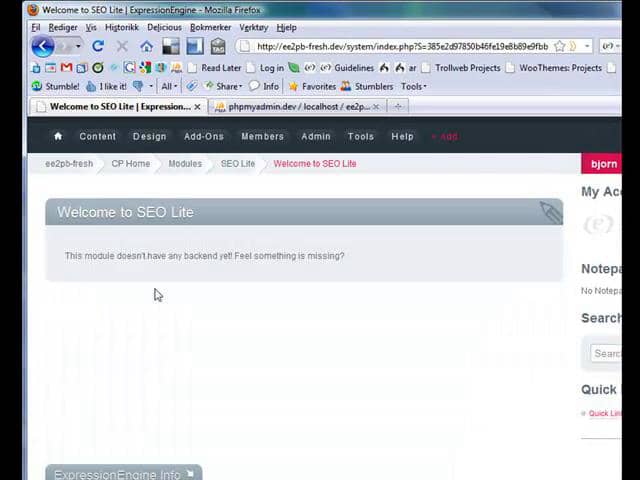The image size is (640, 480).
Task: Click the bjorn user button
Action: click(602, 164)
